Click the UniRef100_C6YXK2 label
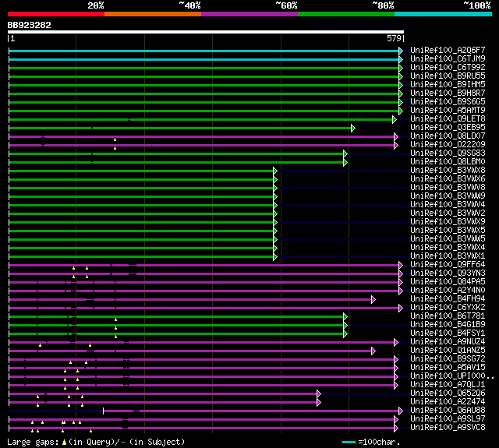Image resolution: width=499 pixels, height=448 pixels. [x=448, y=308]
